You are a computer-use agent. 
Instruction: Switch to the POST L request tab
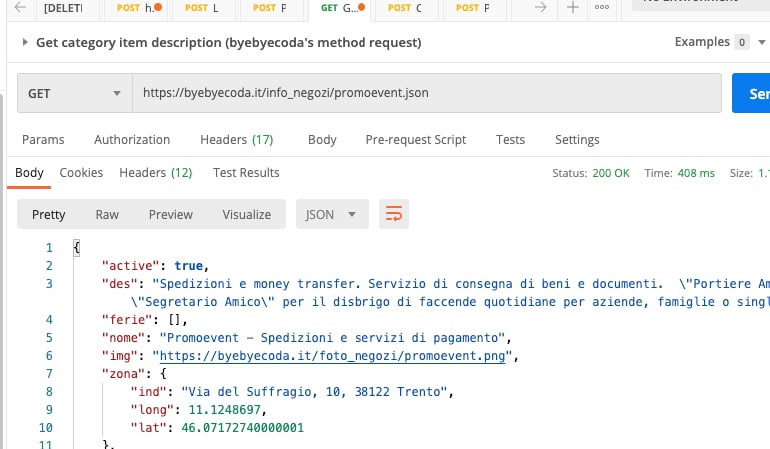tap(201, 8)
